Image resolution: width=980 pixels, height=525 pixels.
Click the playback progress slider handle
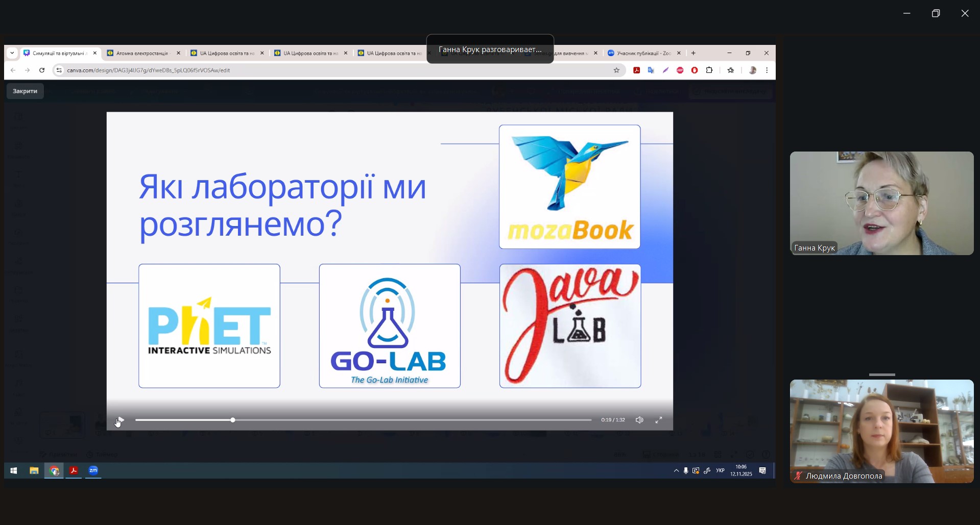(233, 420)
